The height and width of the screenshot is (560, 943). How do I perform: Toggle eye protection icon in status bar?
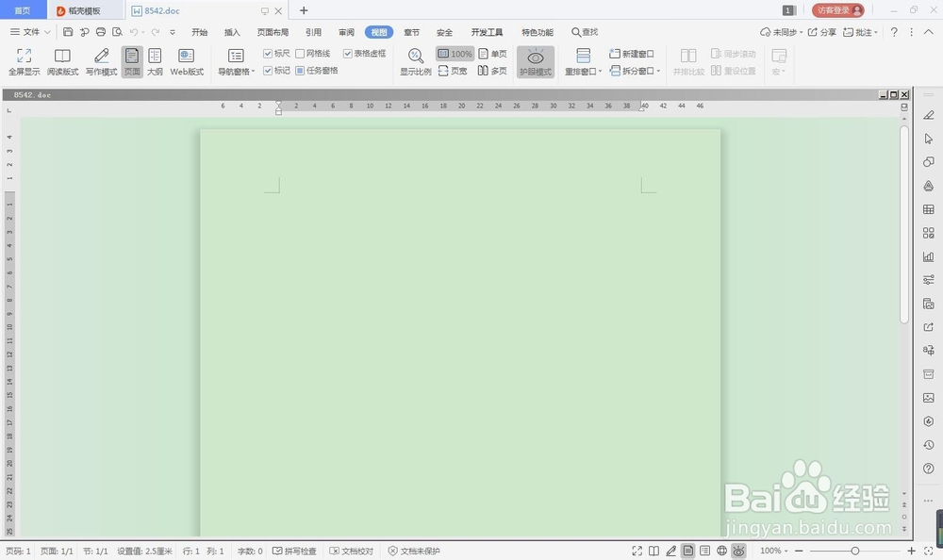738,551
